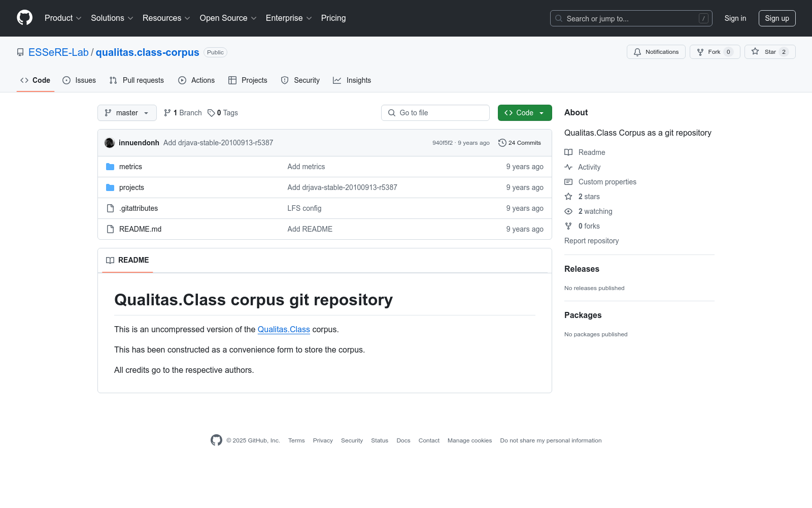Click the bell icon in Notifications
The height and width of the screenshot is (508, 812).
pyautogui.click(x=637, y=52)
